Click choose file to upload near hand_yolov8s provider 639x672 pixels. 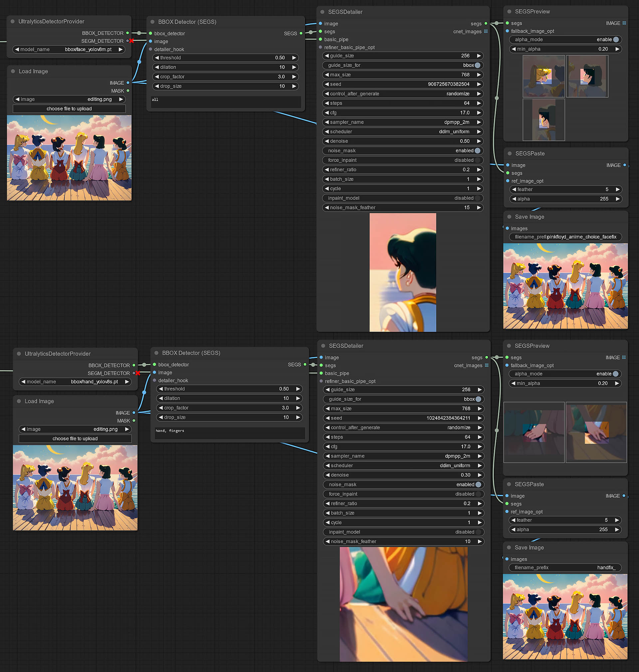75,439
